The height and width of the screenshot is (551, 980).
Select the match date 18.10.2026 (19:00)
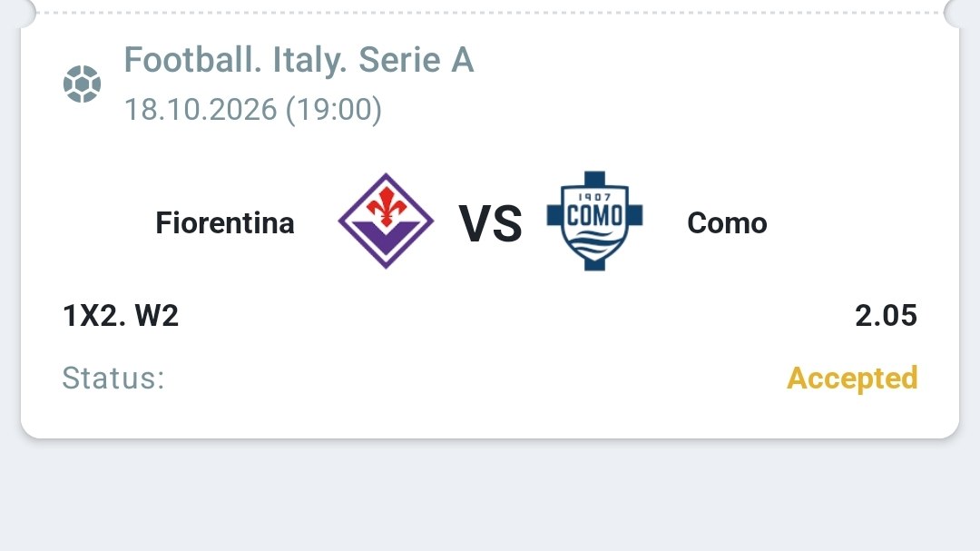pos(253,110)
